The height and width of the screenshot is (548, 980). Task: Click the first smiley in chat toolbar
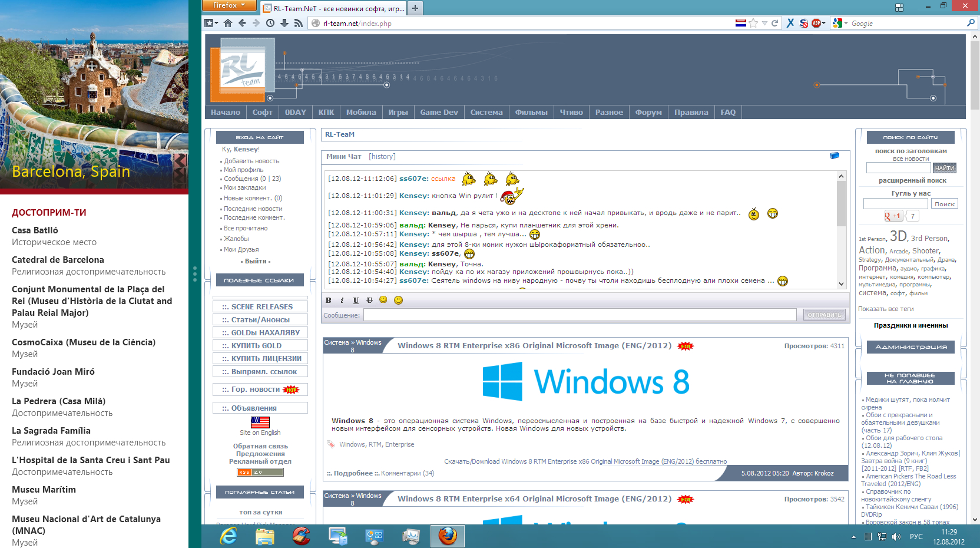click(x=383, y=300)
